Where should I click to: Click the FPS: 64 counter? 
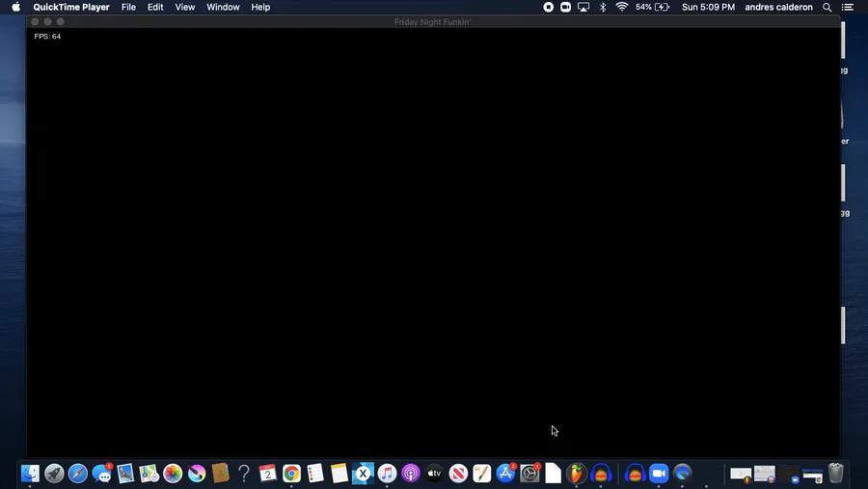[x=47, y=36]
